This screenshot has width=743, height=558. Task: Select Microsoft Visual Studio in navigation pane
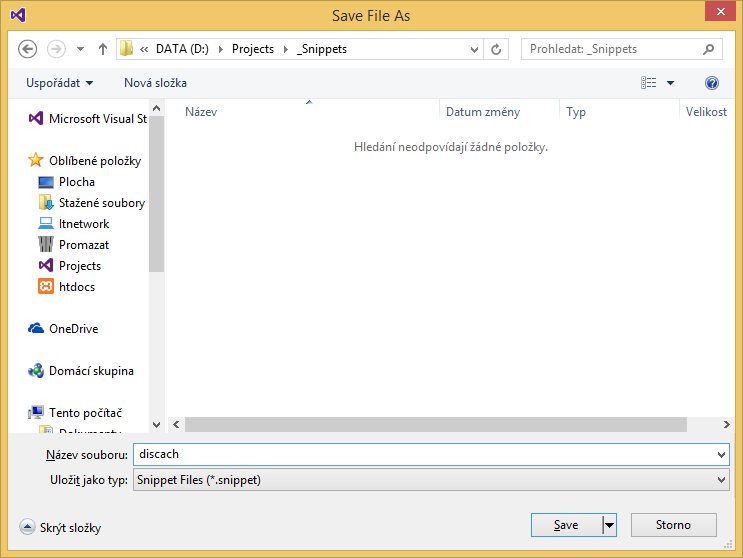88,118
